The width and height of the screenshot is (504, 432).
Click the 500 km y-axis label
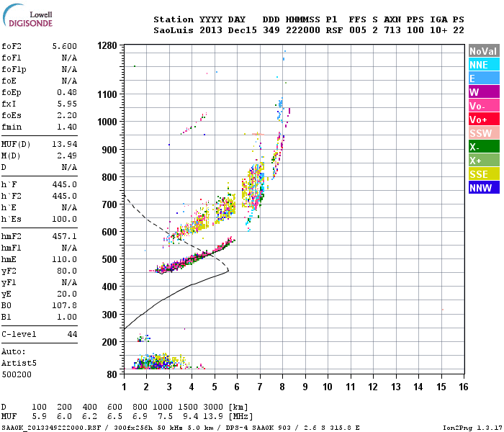coord(109,259)
